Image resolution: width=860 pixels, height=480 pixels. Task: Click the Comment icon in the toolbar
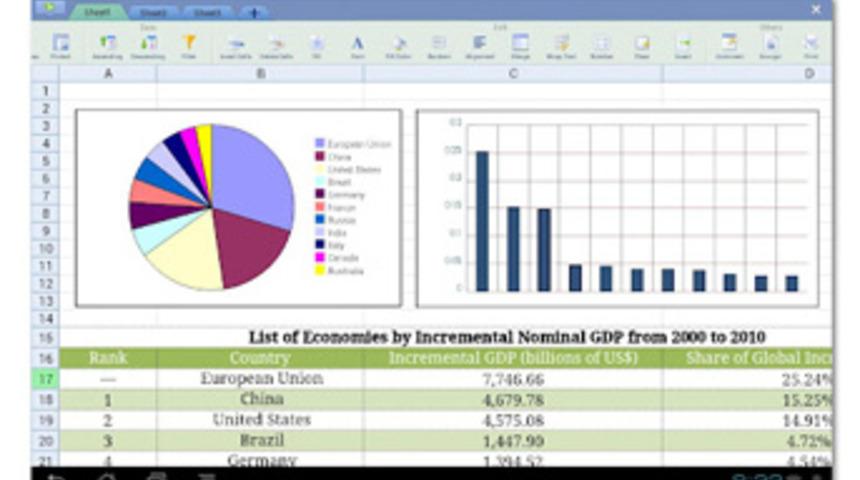(x=729, y=44)
